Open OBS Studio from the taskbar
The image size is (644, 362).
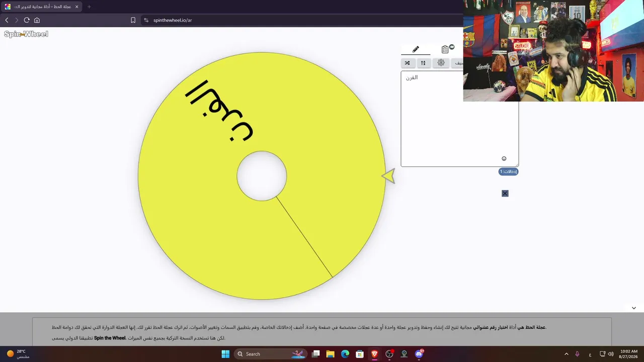389,354
